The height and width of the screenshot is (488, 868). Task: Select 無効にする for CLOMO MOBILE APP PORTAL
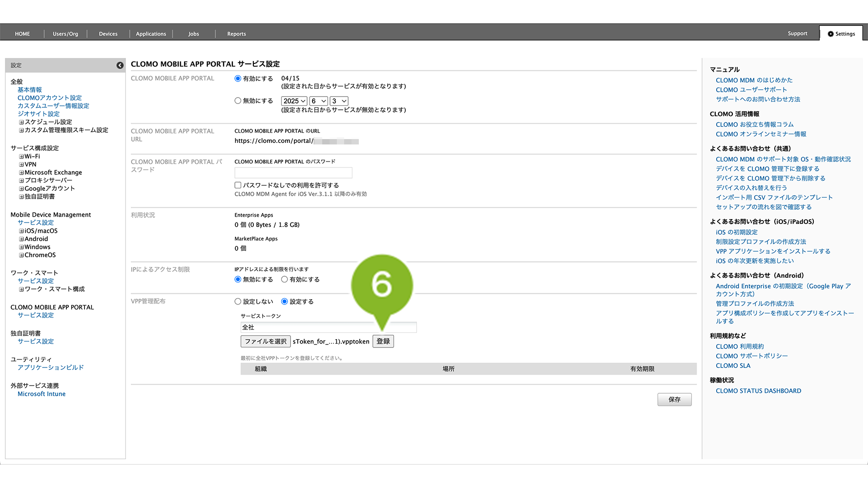pos(238,101)
